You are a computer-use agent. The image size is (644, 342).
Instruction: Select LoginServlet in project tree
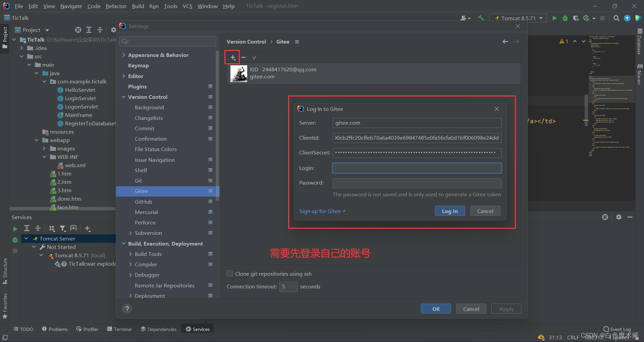(x=80, y=98)
